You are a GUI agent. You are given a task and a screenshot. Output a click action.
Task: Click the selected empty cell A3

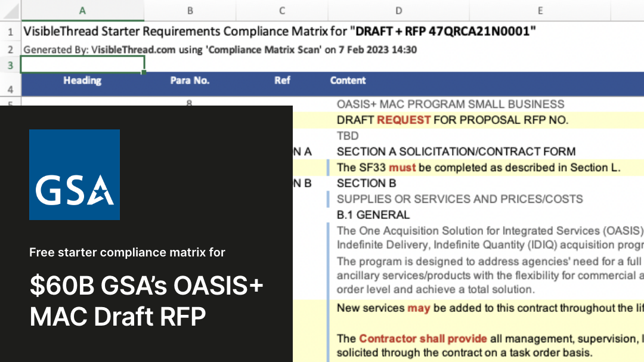(x=82, y=64)
